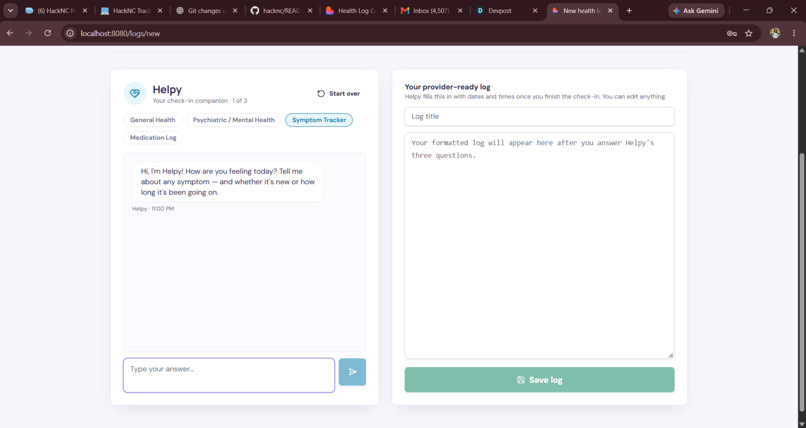Grab the text area resize handle
The image size is (806, 428).
point(670,355)
